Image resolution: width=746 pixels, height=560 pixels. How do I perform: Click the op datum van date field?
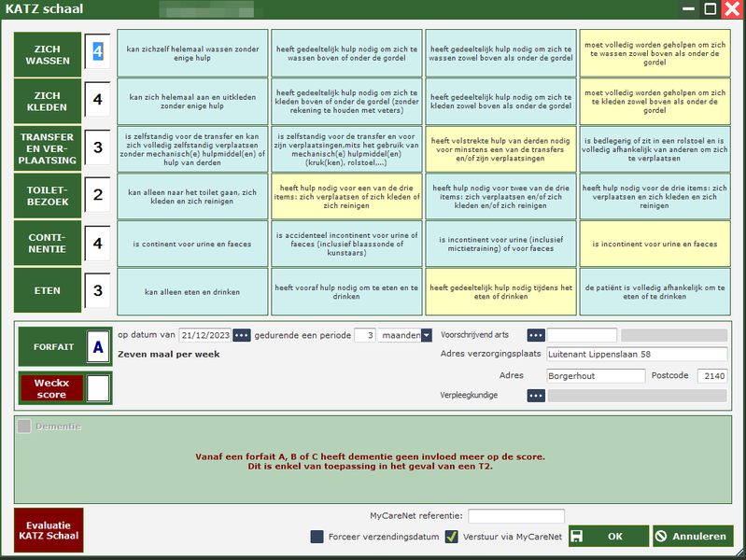[205, 335]
